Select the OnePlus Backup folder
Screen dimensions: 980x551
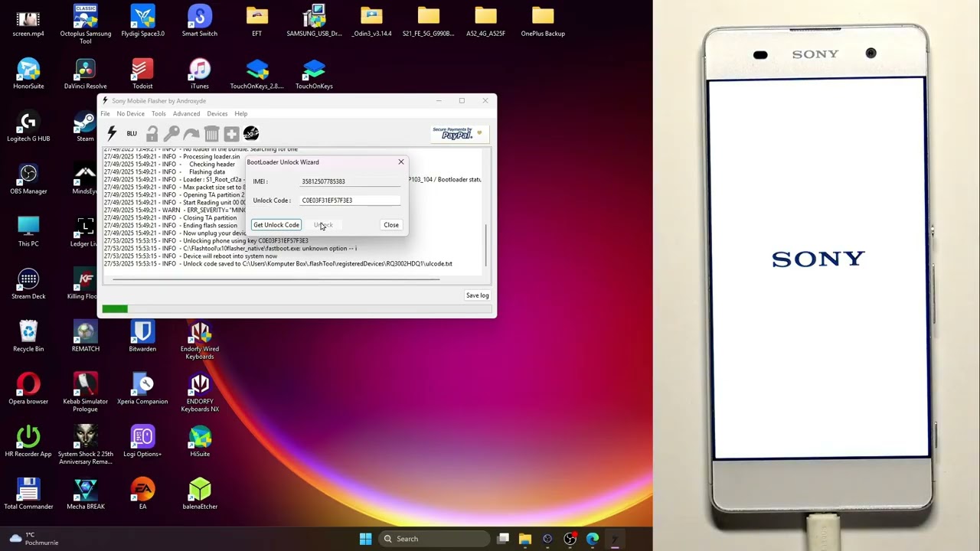[x=543, y=21]
